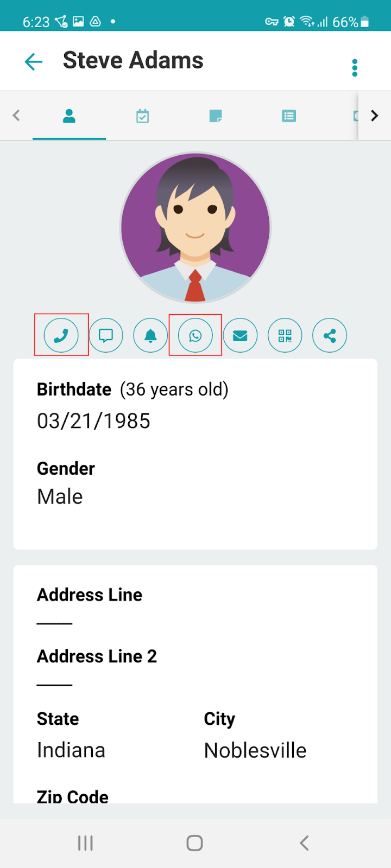Switch to the calendar check tab

142,116
